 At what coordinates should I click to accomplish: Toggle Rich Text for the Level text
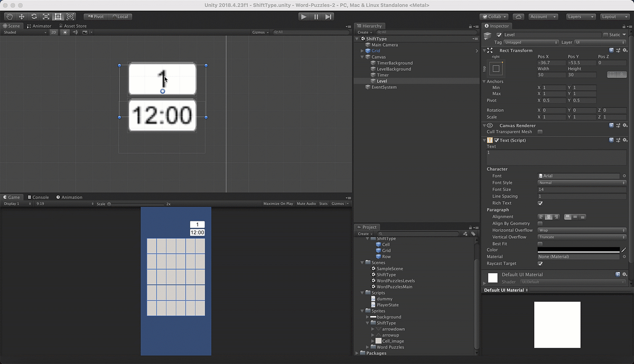(540, 203)
